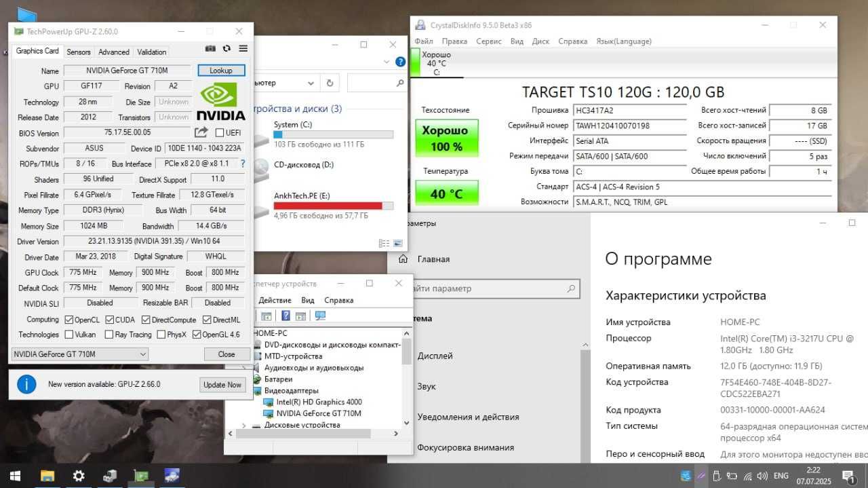Toggle DirectML checkbox
The width and height of the screenshot is (868, 488).
(207, 320)
